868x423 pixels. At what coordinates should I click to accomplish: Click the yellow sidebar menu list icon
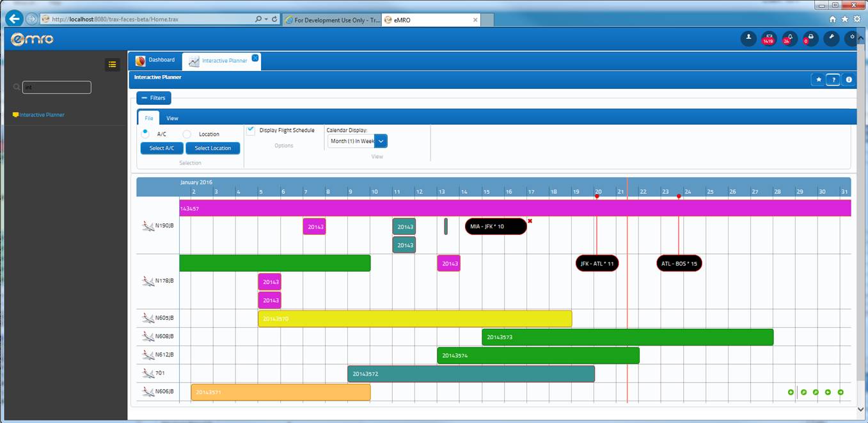click(x=113, y=65)
